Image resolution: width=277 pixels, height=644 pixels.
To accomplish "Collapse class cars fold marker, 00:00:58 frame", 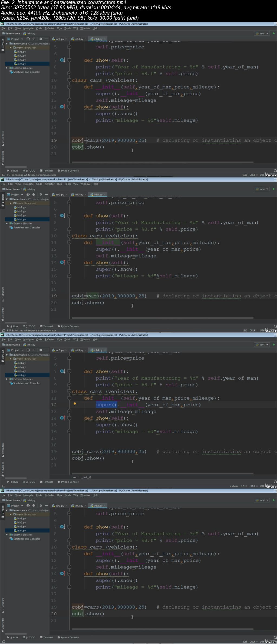I will coord(69,80).
